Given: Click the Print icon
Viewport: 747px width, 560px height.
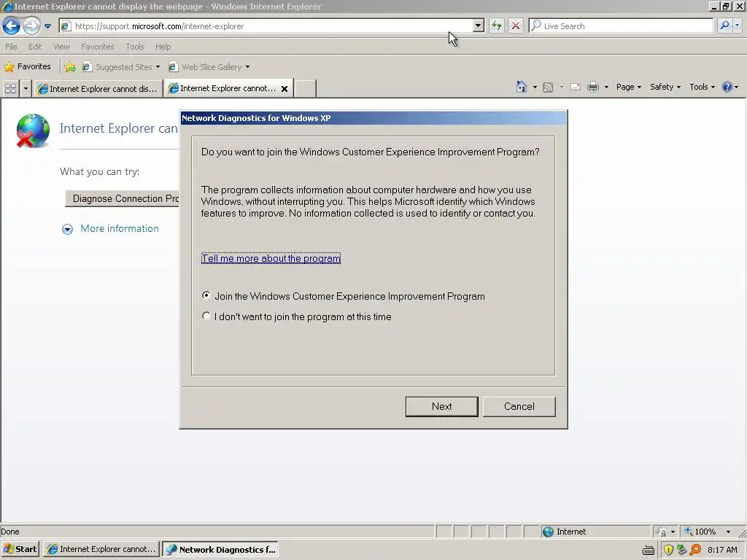Looking at the screenshot, I should pos(592,87).
